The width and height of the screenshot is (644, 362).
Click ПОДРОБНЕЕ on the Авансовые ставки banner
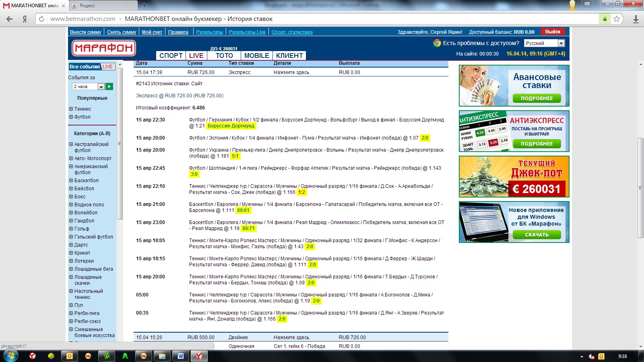pyautogui.click(x=537, y=98)
